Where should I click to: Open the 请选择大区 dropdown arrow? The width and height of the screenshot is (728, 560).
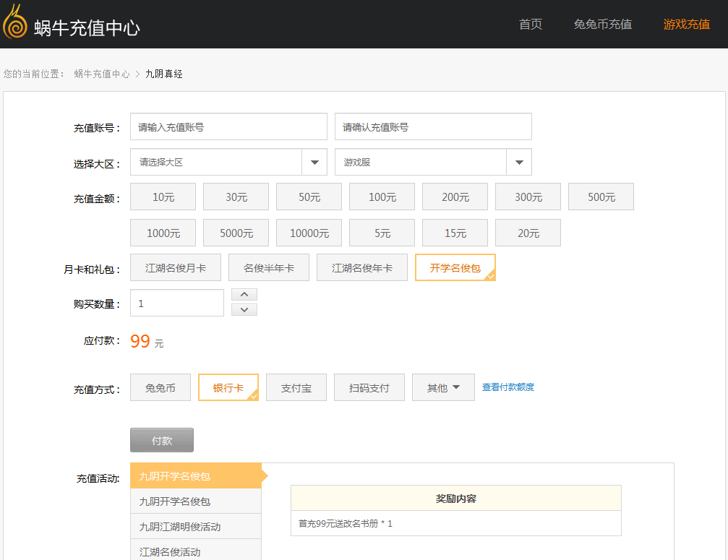(x=314, y=163)
